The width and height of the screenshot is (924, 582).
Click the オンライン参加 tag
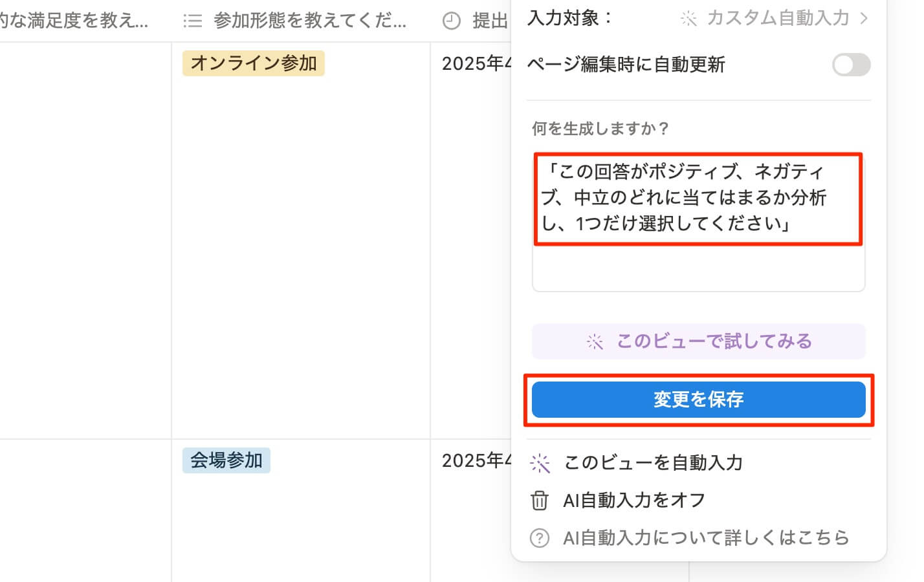coord(254,63)
